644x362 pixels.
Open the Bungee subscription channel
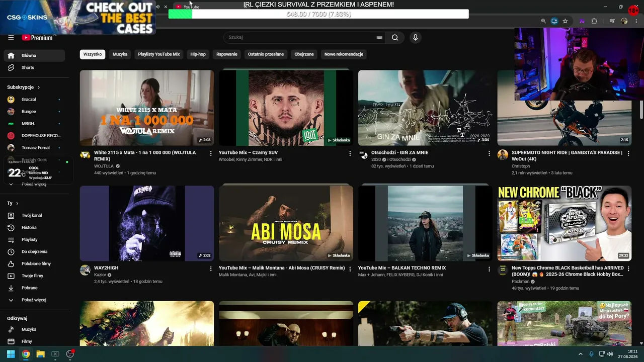[x=34, y=112]
